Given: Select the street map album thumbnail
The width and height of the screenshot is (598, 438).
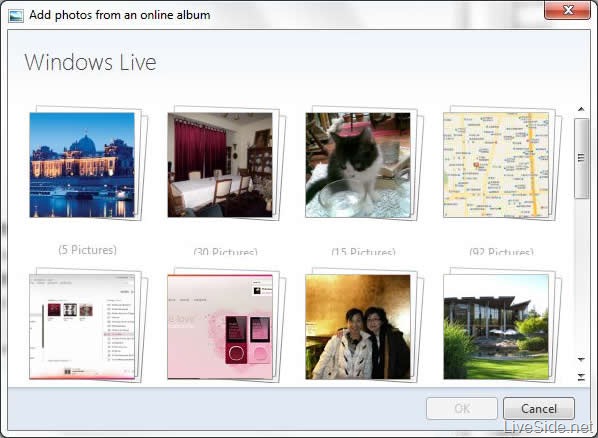Looking at the screenshot, I should 496,165.
